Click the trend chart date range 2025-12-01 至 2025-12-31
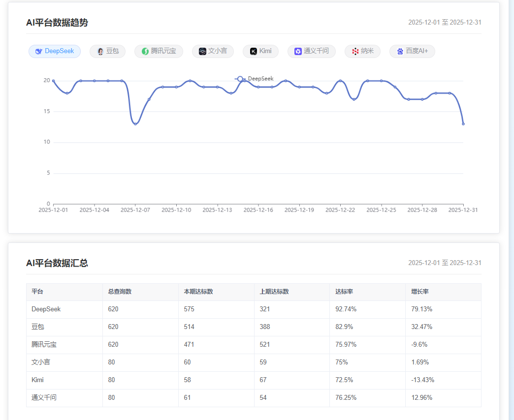The image size is (514, 420). pos(445,22)
